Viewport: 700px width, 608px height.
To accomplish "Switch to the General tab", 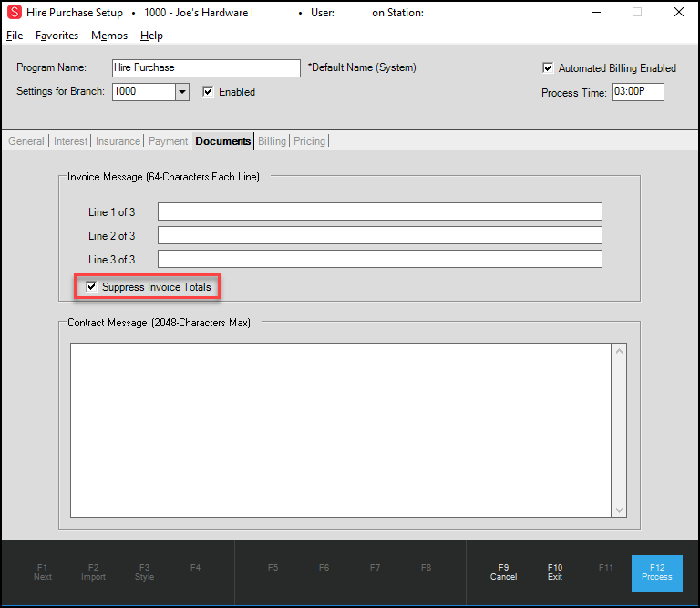I will pyautogui.click(x=26, y=141).
